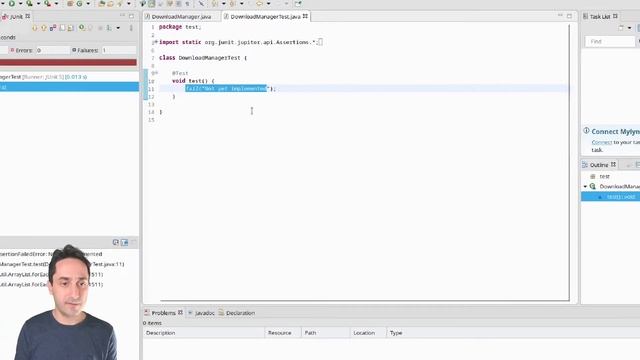640x360 pixels.
Task: Click JUnit Next Failed Test arrow
Action: coord(35,28)
